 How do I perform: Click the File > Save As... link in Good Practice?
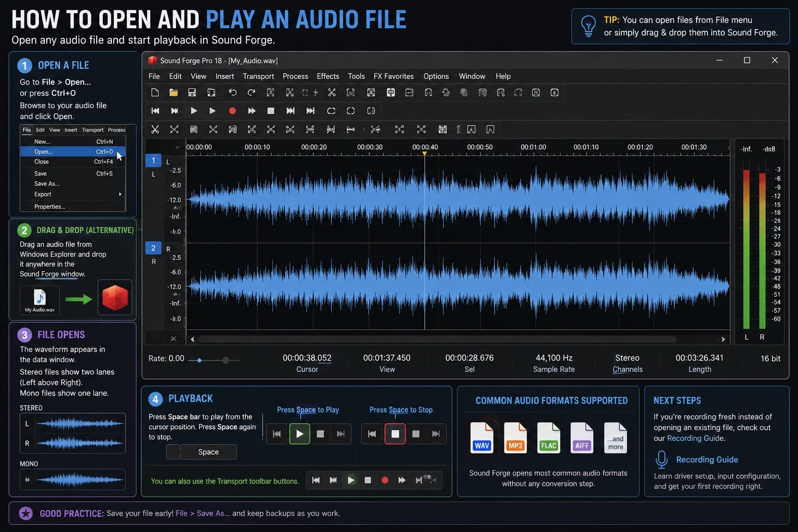point(203,513)
